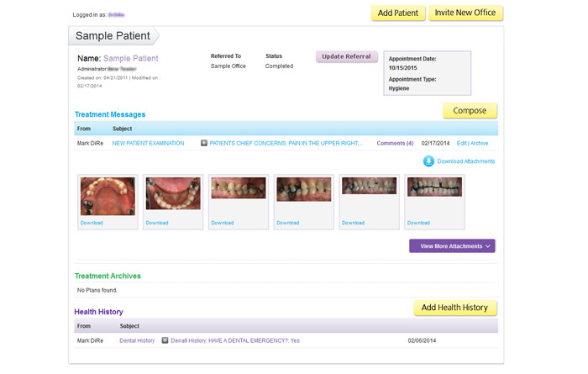
Task: Download the third attachment photo
Action: coord(223,223)
